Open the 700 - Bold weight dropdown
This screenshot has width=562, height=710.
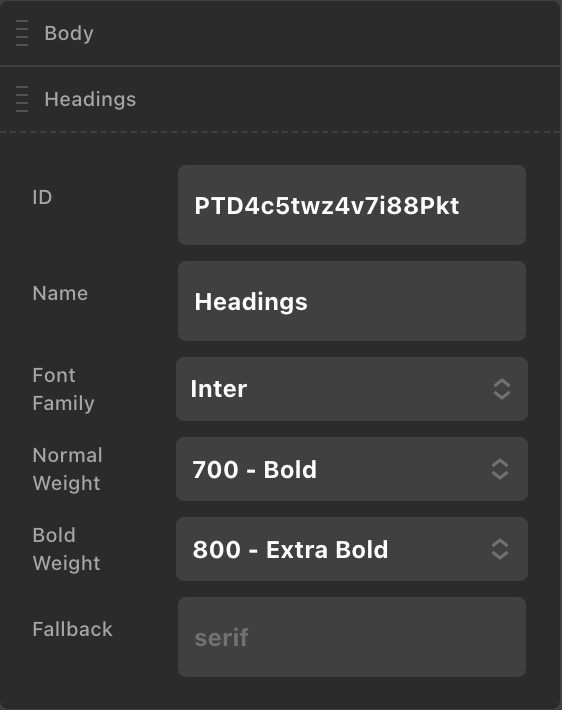tap(352, 469)
